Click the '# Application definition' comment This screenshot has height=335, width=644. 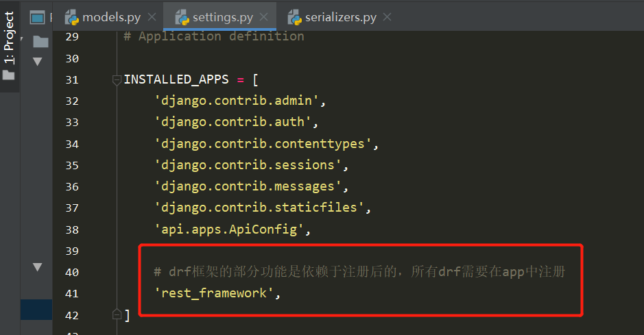click(214, 36)
